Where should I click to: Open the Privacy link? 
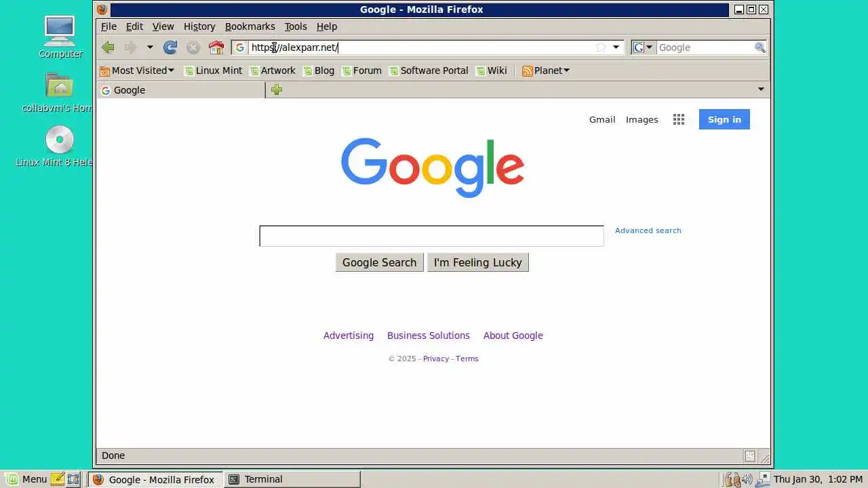[436, 359]
